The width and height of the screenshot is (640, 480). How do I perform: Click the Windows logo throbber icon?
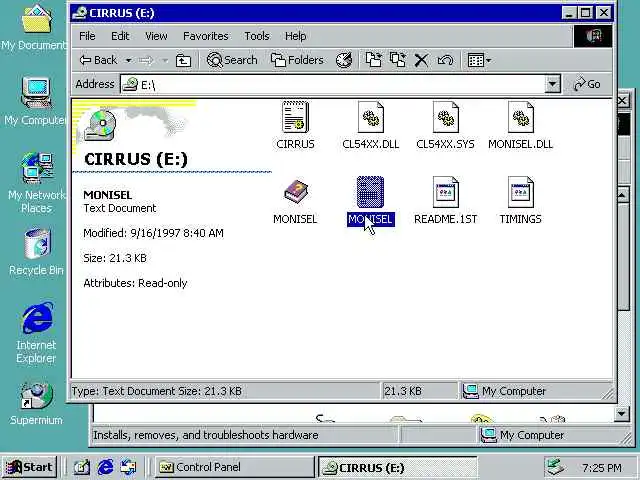[593, 36]
